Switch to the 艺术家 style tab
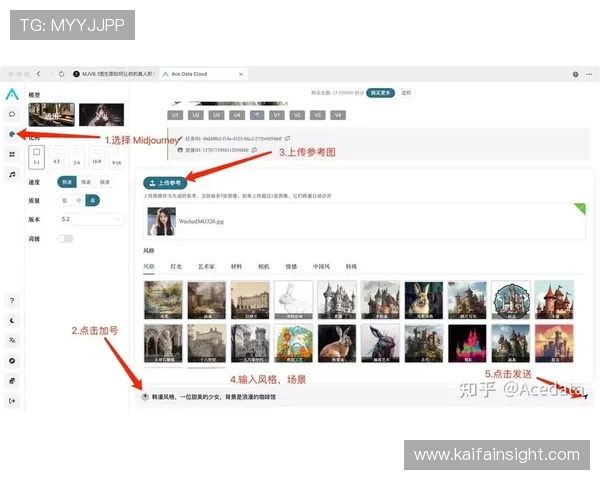This screenshot has height=480, width=600. [206, 266]
